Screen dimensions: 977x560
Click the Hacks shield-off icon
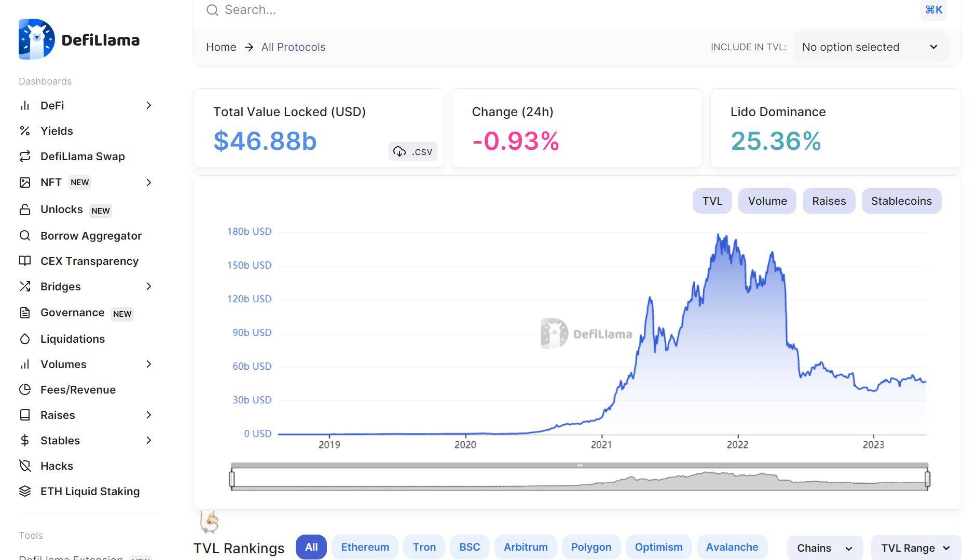pyautogui.click(x=25, y=466)
